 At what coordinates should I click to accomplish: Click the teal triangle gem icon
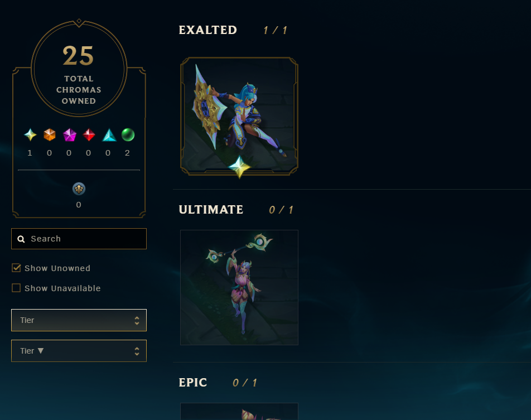pos(109,135)
